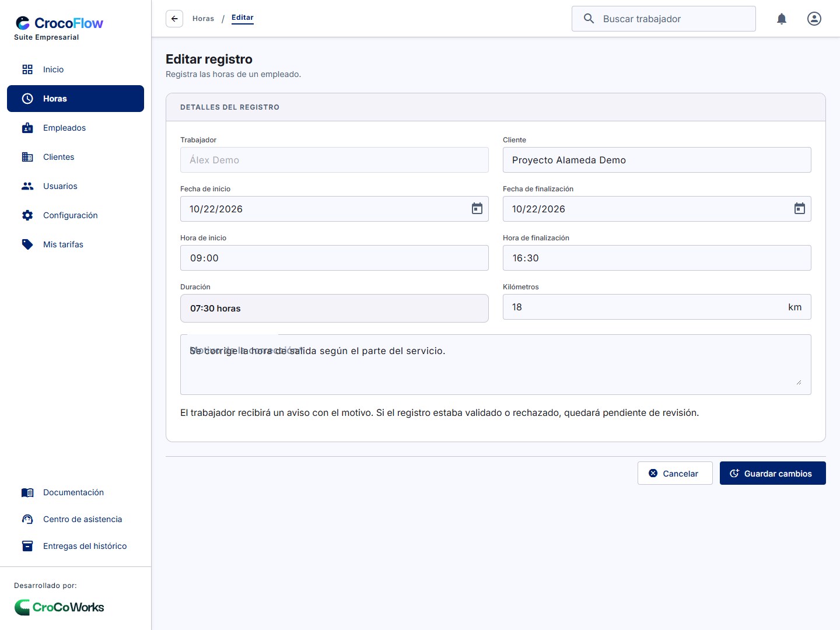Click the correction reason text area
Image resolution: width=840 pixels, height=630 pixels.
(496, 365)
